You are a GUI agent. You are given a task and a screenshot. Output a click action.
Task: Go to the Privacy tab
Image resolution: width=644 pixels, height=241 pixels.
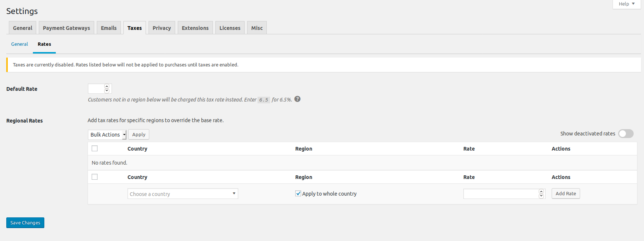(x=162, y=28)
